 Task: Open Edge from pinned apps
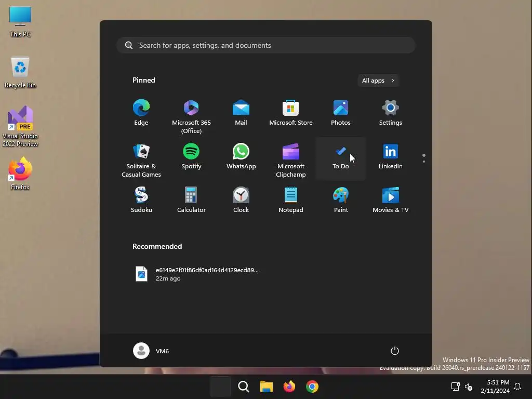tap(141, 113)
